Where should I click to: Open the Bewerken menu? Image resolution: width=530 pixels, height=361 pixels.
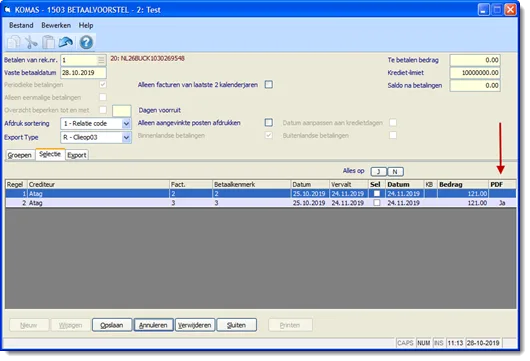click(x=56, y=25)
